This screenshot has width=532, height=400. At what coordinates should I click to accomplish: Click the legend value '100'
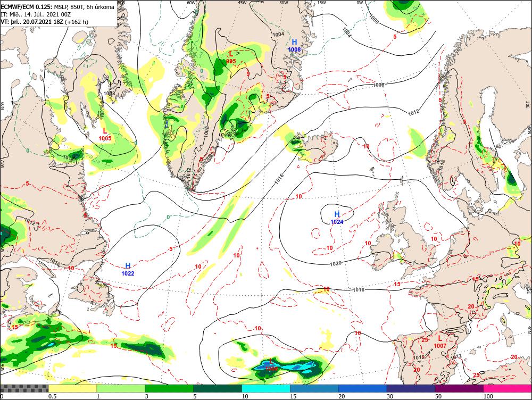pos(488,396)
